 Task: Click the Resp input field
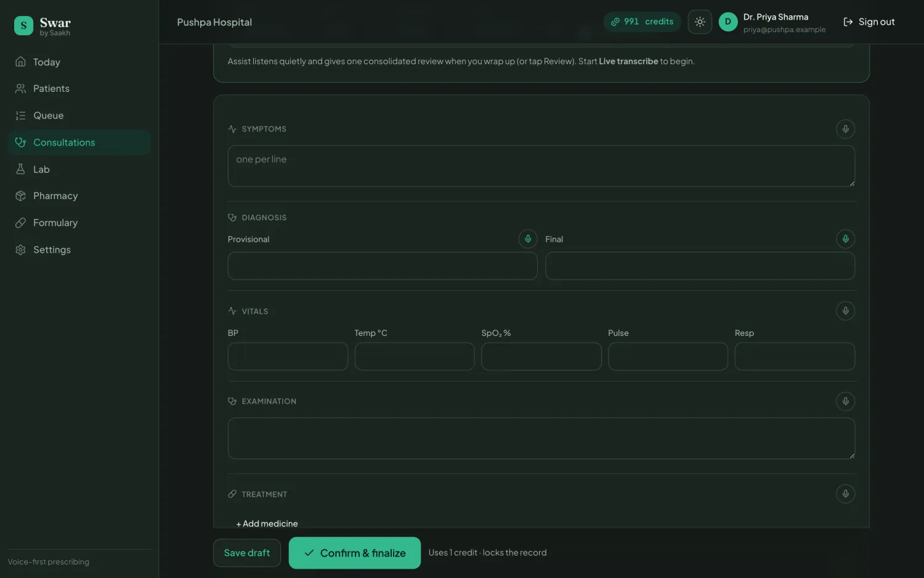795,356
